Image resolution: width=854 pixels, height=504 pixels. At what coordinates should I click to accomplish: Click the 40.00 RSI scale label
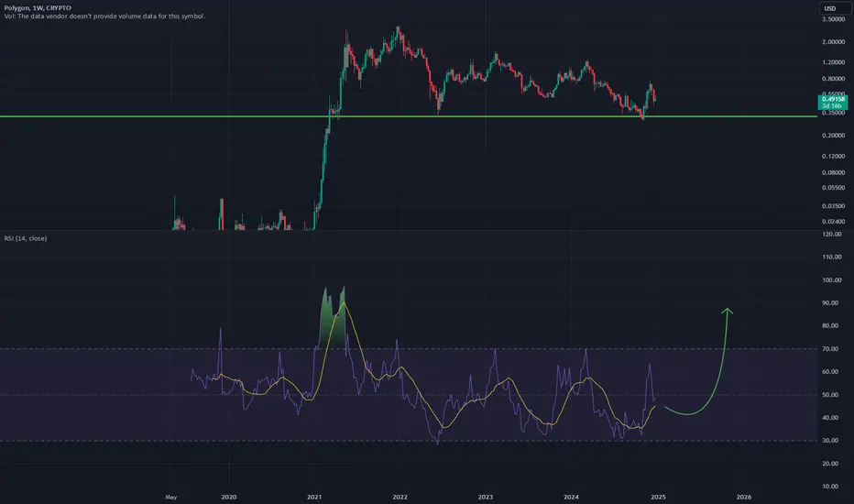830,418
